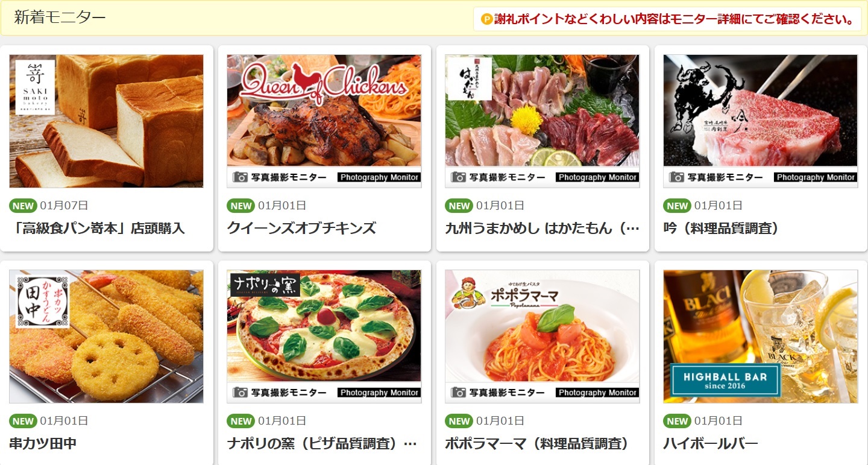The width and height of the screenshot is (868, 465).
Task: Click the NEW badge on the ハイボールバー card
Action: click(677, 421)
